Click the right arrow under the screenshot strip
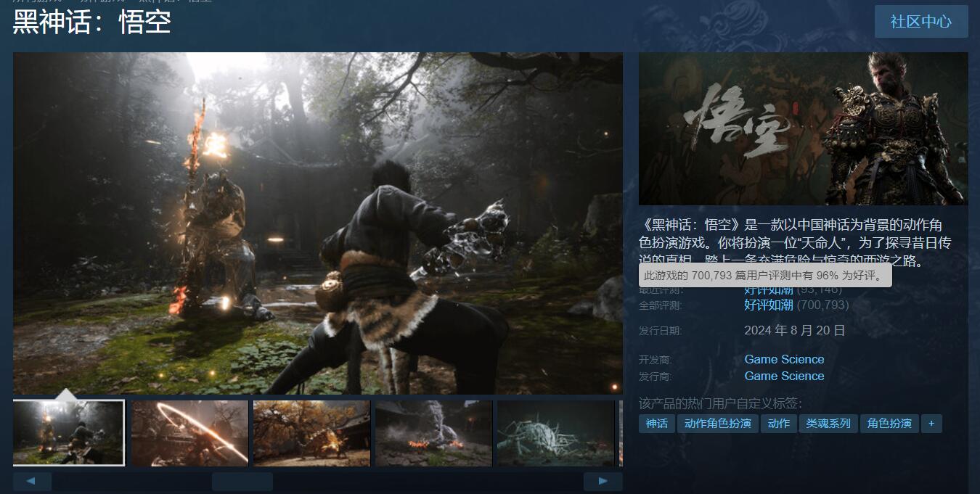 (x=603, y=481)
